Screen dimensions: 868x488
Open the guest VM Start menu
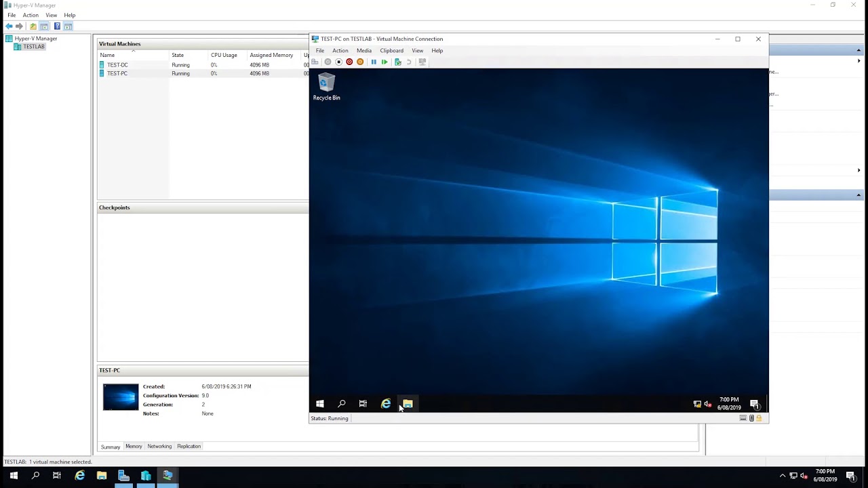coord(320,404)
